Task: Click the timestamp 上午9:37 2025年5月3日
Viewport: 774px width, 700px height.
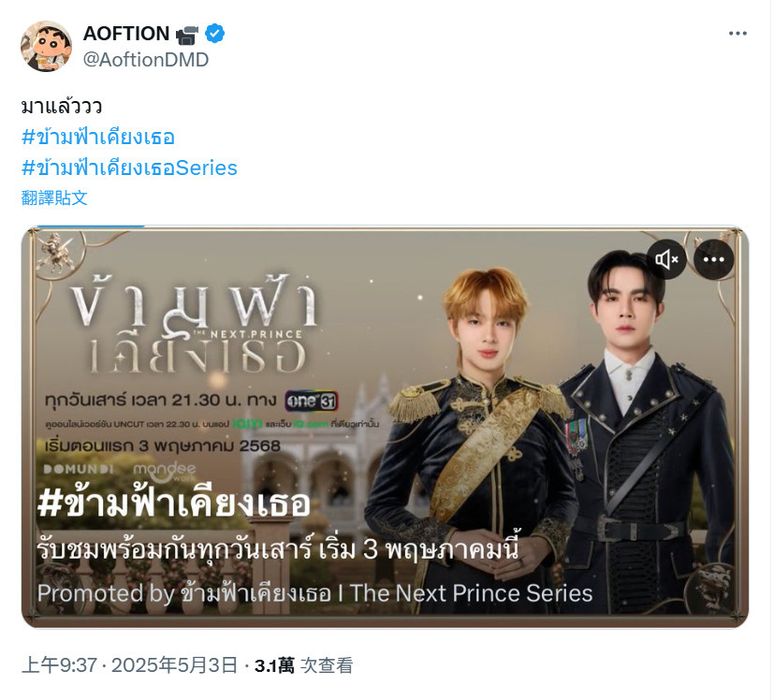Action: pos(129,665)
